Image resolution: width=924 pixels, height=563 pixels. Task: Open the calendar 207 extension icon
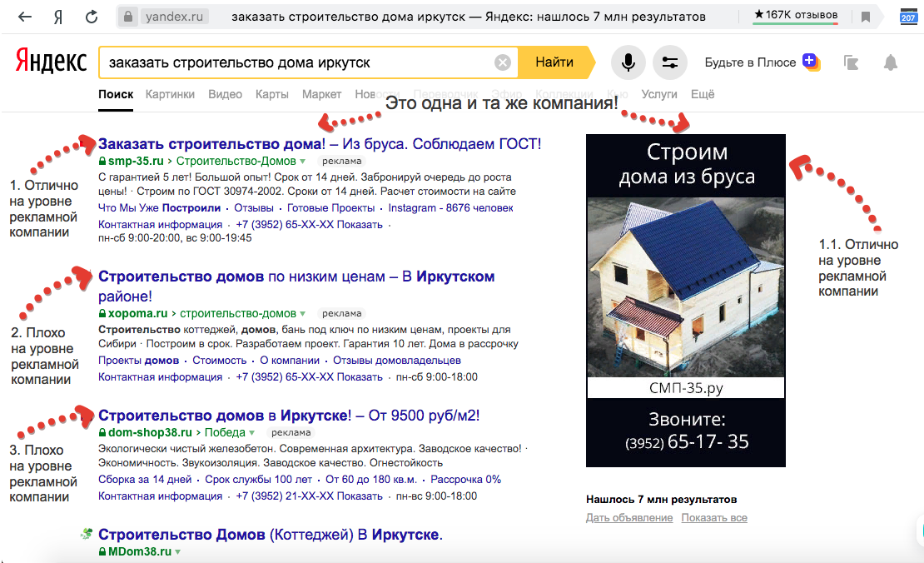908,17
